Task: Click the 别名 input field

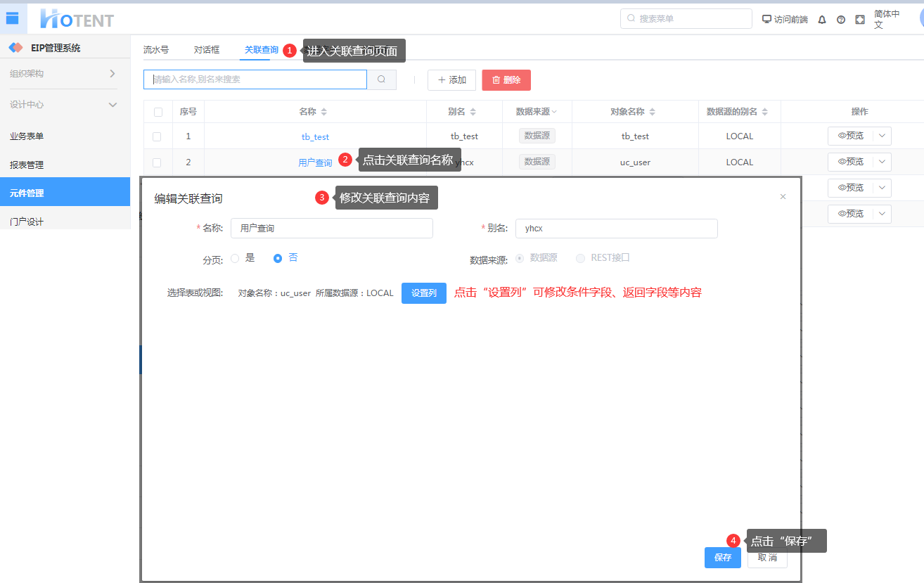Action: pos(616,229)
